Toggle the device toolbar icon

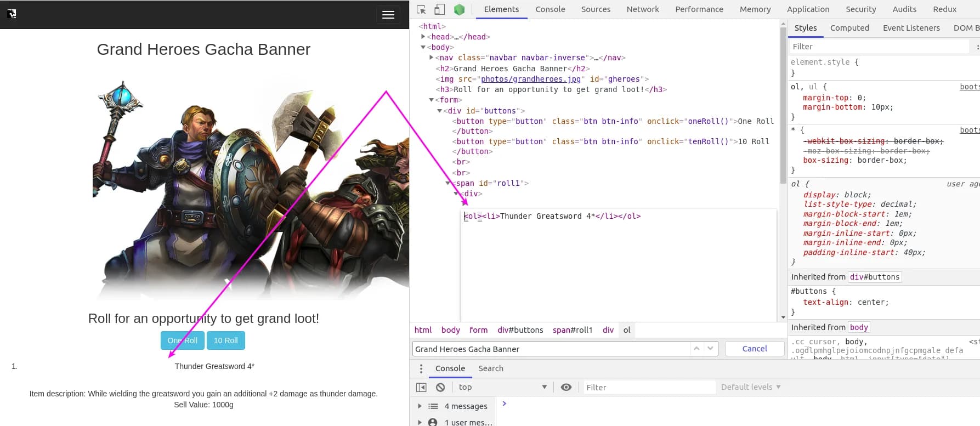point(439,9)
